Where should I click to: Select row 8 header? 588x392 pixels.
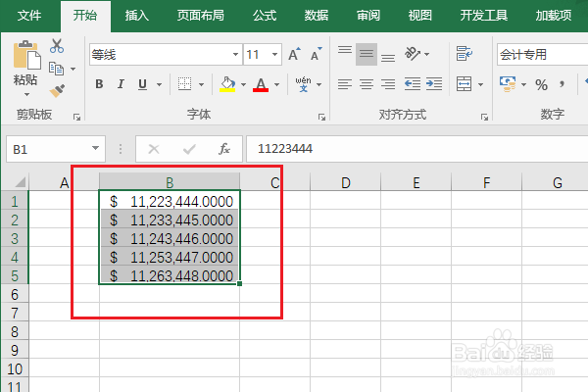click(15, 331)
